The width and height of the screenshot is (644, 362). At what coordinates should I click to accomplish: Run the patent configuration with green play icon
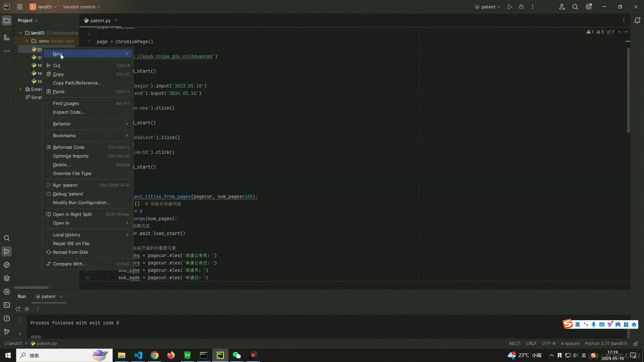point(509,7)
